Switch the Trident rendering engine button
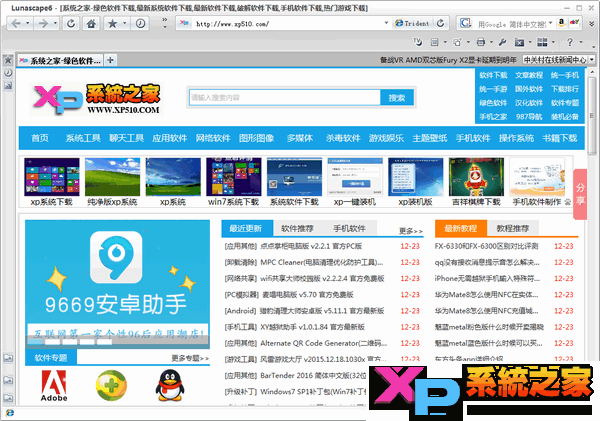 [x=412, y=23]
